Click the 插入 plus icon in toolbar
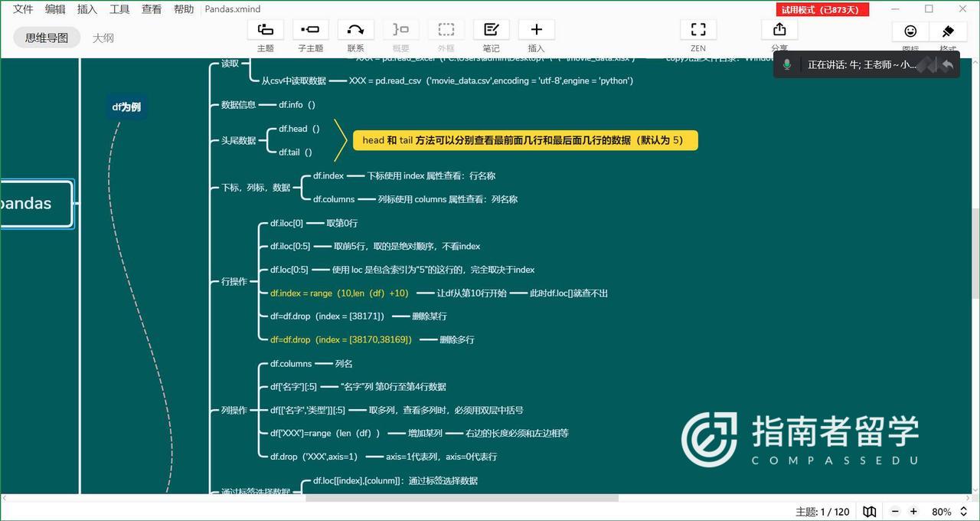Image resolution: width=980 pixels, height=521 pixels. point(536,30)
